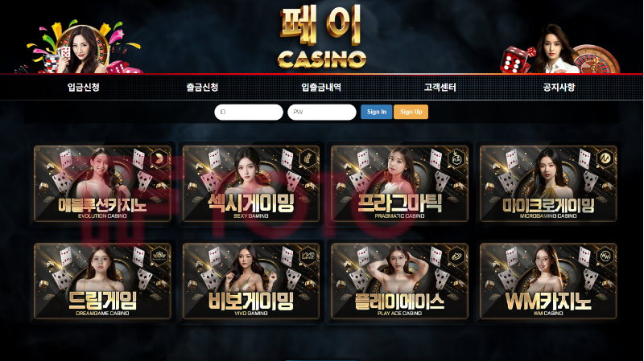
Task: Click the Microgaming hexagon logo badge
Action: (x=605, y=158)
